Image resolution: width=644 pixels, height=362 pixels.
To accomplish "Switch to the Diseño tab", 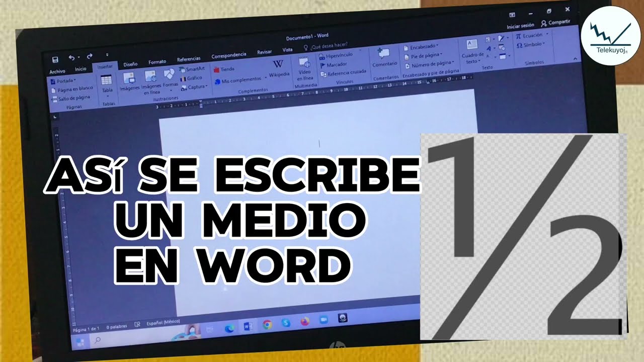I will click(130, 64).
